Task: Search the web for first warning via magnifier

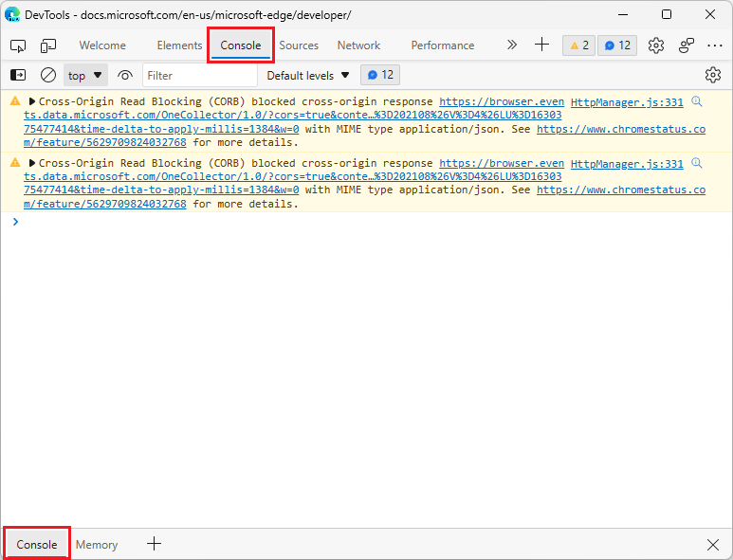Action: [697, 101]
